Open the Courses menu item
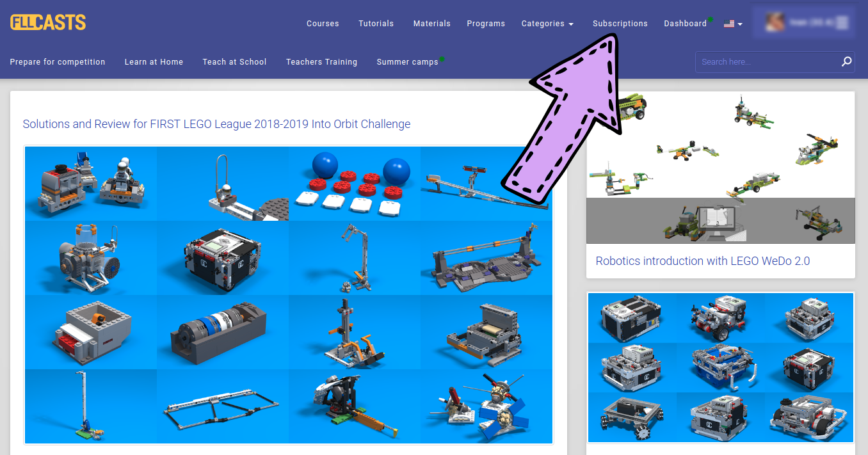Image resolution: width=868 pixels, height=455 pixels. tap(323, 24)
